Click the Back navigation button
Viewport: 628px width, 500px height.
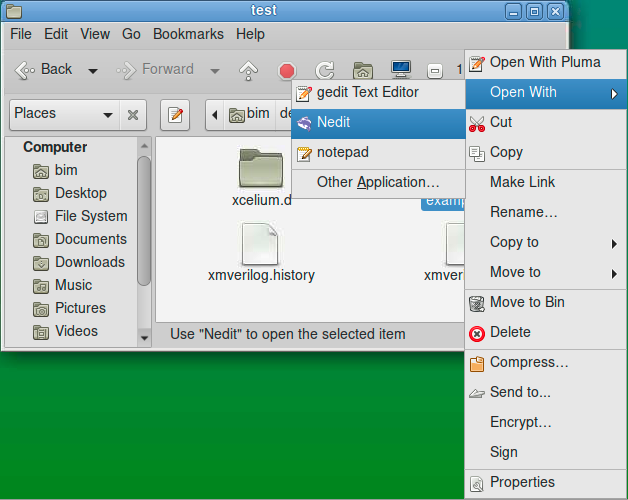click(x=45, y=70)
